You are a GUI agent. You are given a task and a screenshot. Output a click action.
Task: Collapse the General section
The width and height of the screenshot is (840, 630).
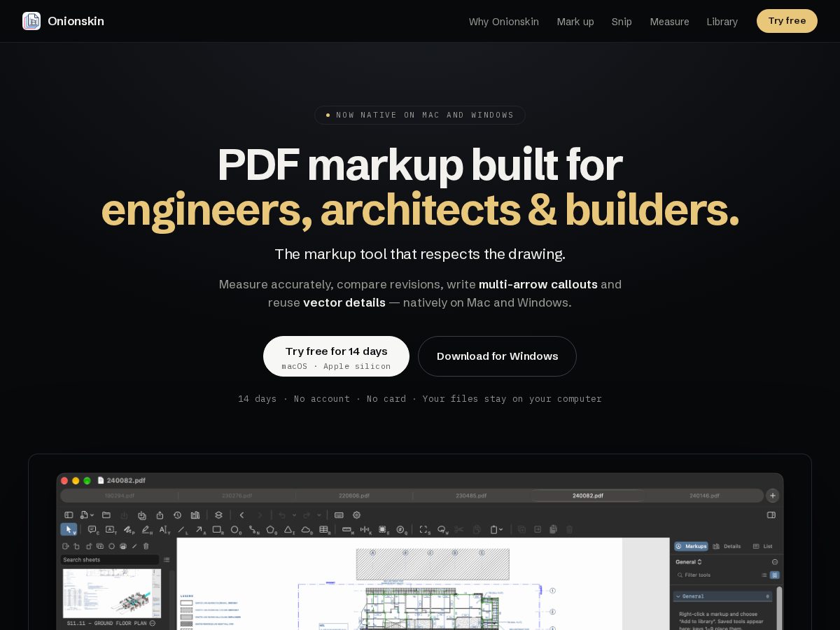678,596
